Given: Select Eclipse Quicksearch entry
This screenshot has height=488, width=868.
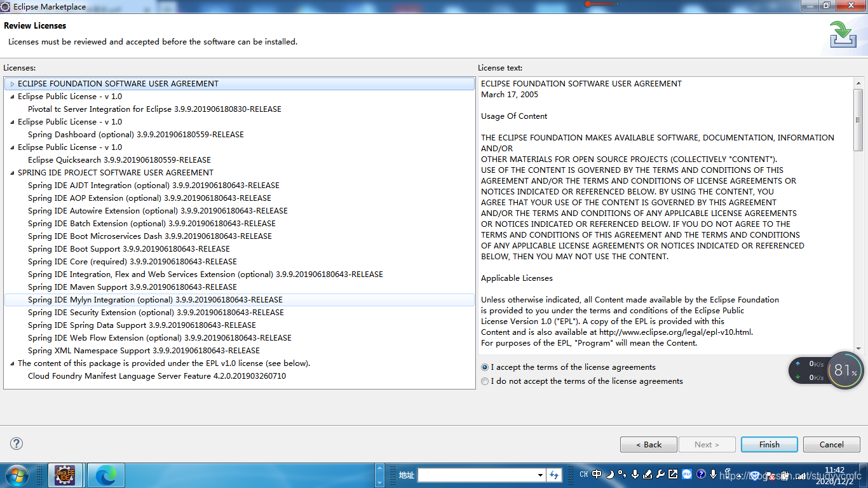Looking at the screenshot, I should click(x=119, y=160).
